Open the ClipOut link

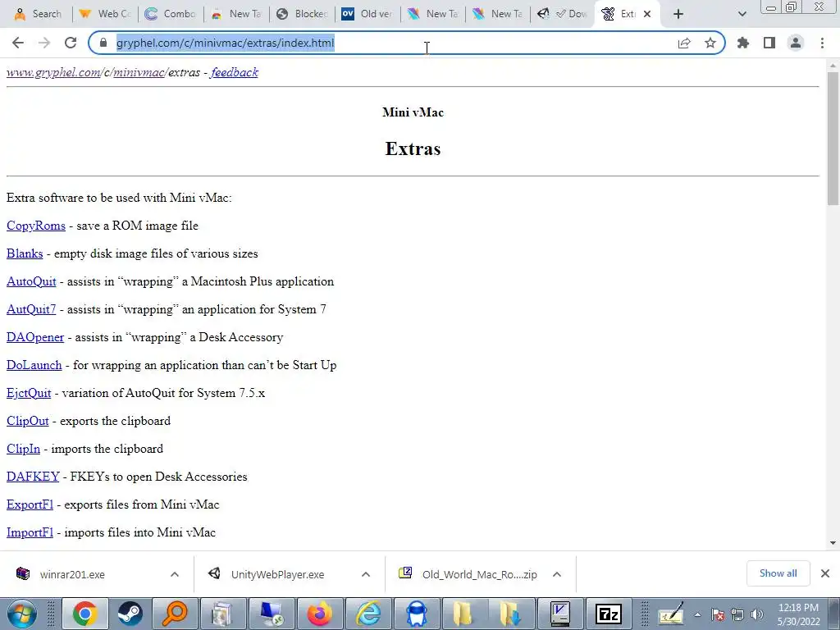28,421
